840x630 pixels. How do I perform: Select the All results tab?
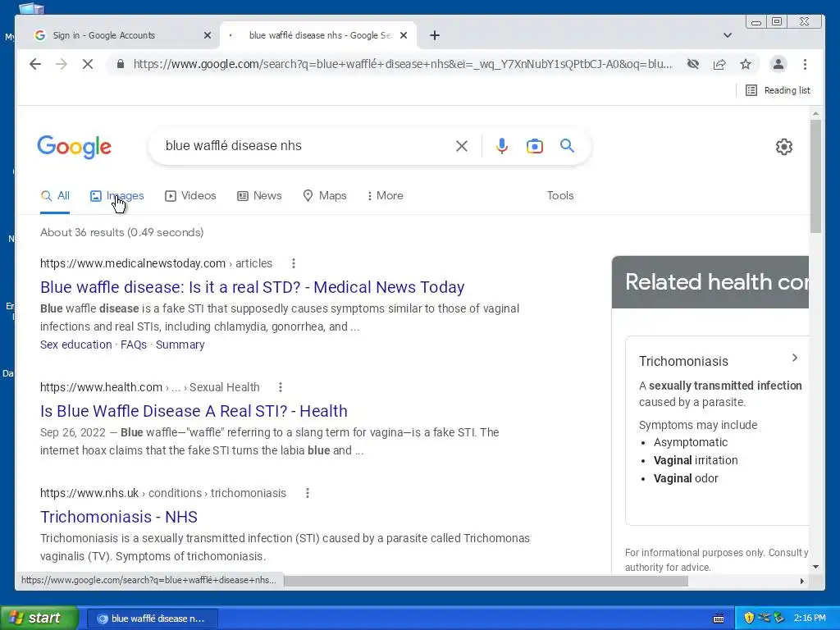click(55, 196)
